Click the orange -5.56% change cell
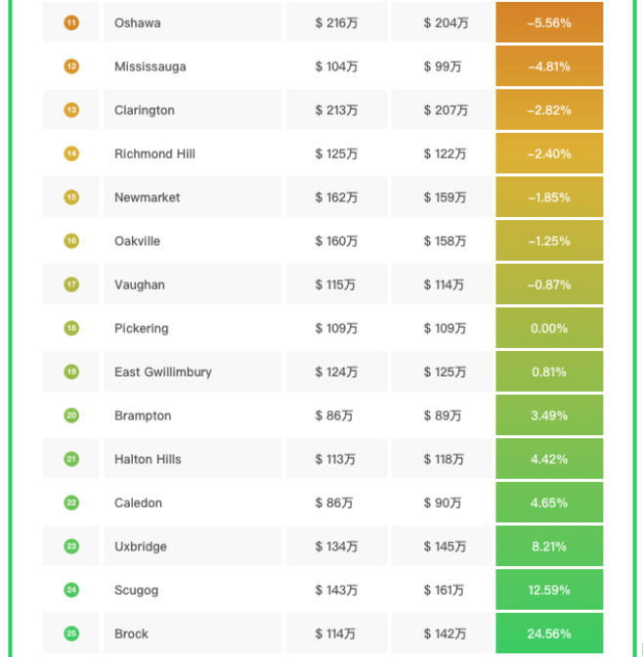The height and width of the screenshot is (657, 644). [549, 22]
